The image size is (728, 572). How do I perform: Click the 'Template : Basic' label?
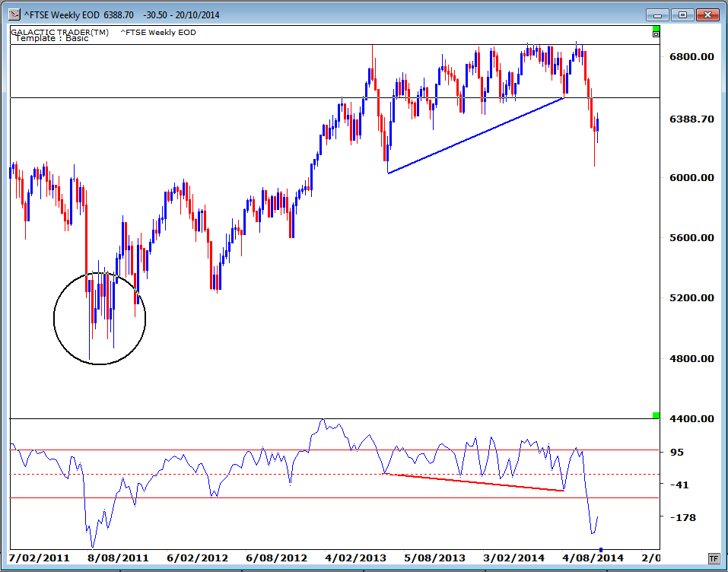(x=52, y=38)
